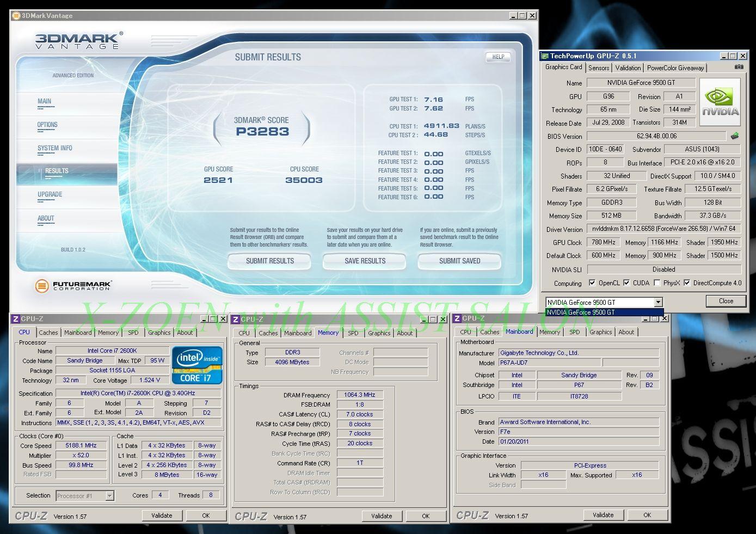Open Caches tab in the first CPU-Z window
This screenshot has width=756, height=534.
pos(48,333)
